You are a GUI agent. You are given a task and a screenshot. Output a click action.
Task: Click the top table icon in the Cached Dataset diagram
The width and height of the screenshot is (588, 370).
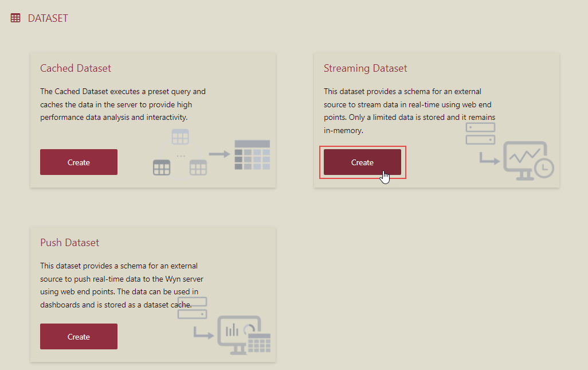click(x=180, y=137)
